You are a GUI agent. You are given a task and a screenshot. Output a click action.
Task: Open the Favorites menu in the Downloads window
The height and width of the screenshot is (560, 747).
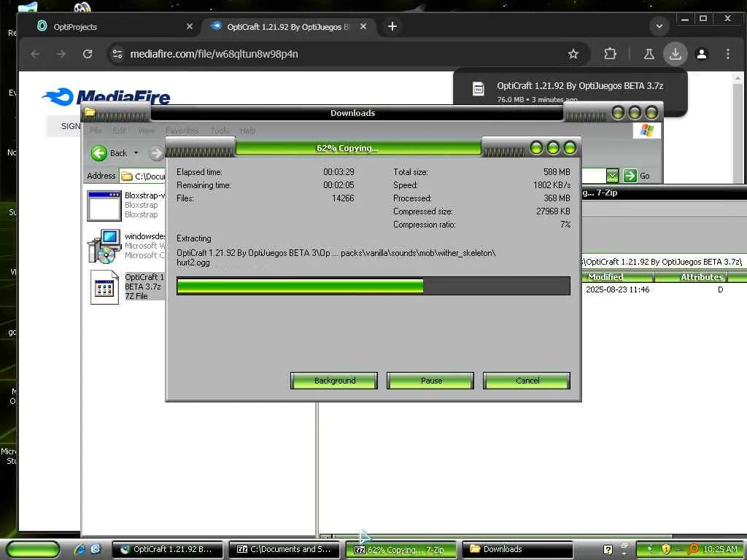point(182,131)
